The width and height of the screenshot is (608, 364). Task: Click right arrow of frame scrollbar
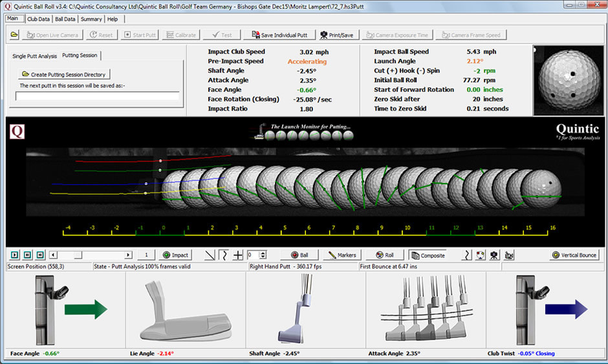point(128,255)
